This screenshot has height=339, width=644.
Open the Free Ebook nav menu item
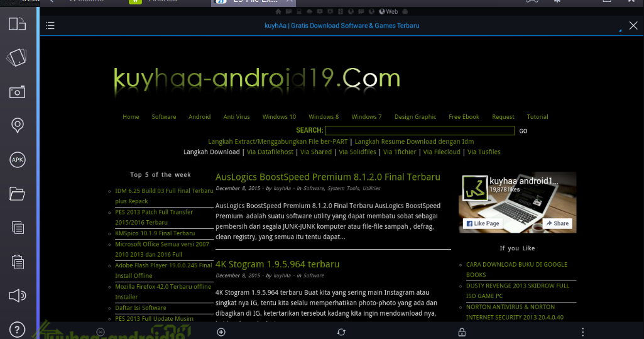(x=464, y=117)
